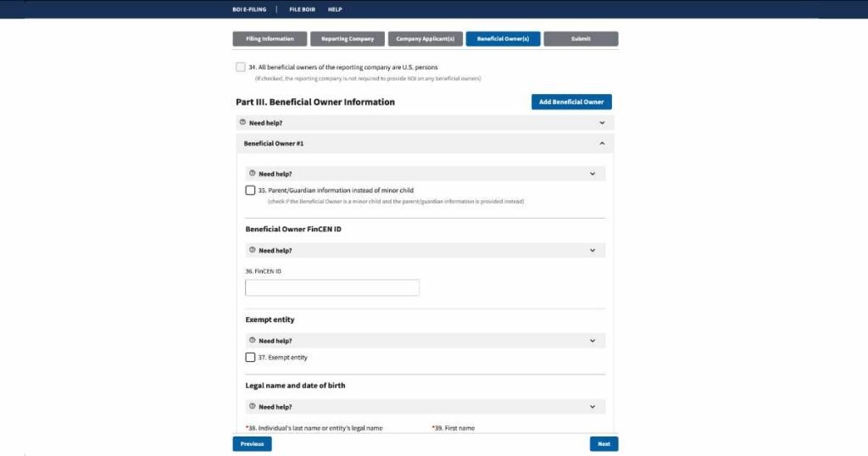868x456 pixels.
Task: Enable the Exempt entity checkbox
Action: click(250, 357)
